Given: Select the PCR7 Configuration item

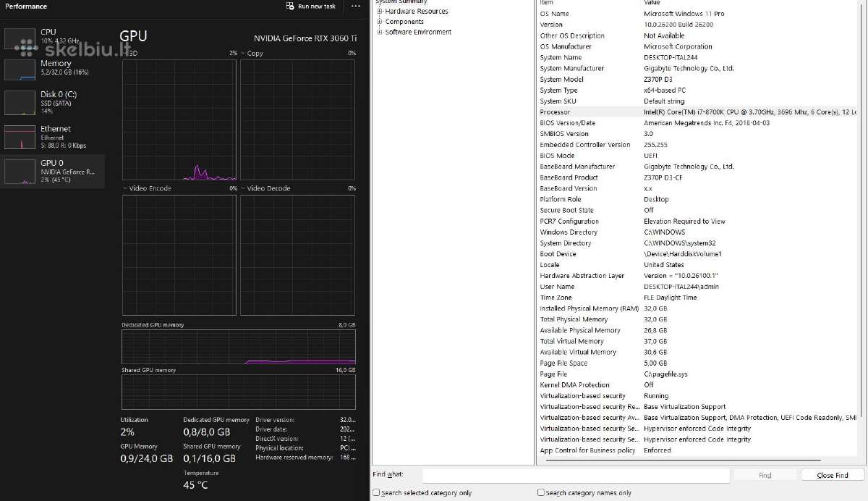Looking at the screenshot, I should [x=569, y=222].
